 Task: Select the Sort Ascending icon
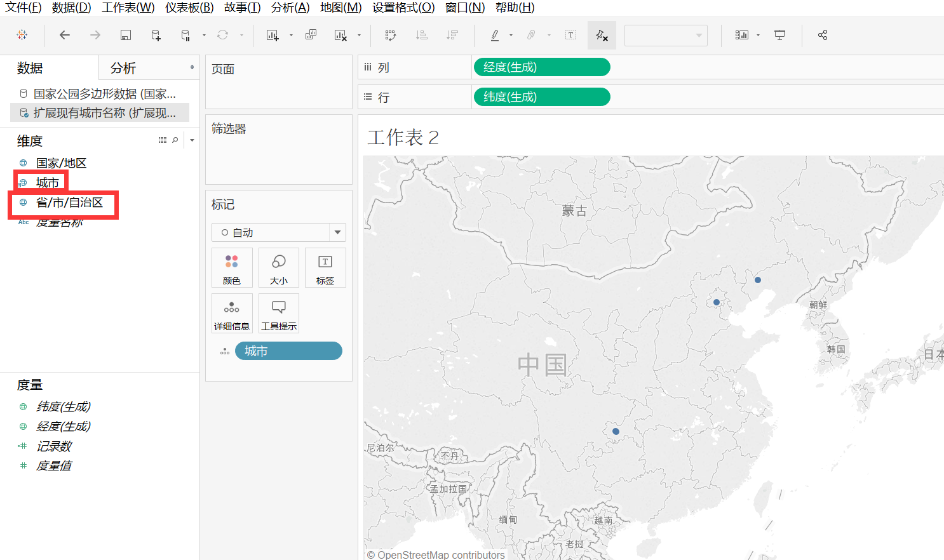[x=422, y=35]
